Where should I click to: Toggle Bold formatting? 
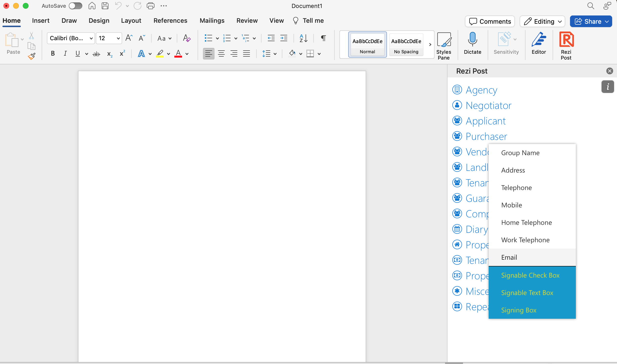click(x=53, y=53)
